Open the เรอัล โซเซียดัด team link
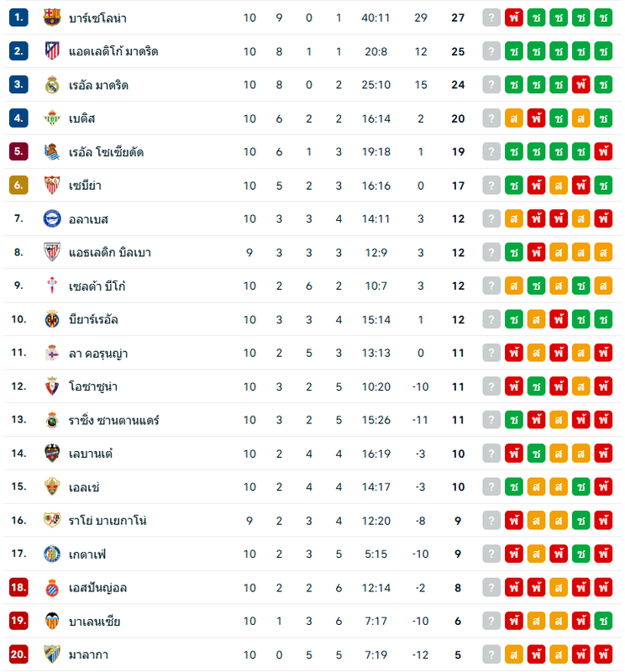625x672 pixels. click(106, 152)
